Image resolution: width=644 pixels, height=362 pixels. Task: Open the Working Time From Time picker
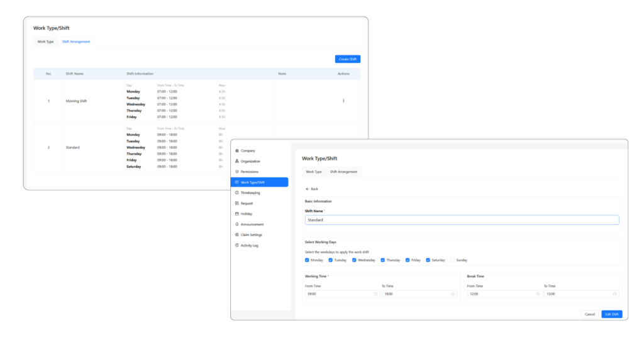coord(341,293)
